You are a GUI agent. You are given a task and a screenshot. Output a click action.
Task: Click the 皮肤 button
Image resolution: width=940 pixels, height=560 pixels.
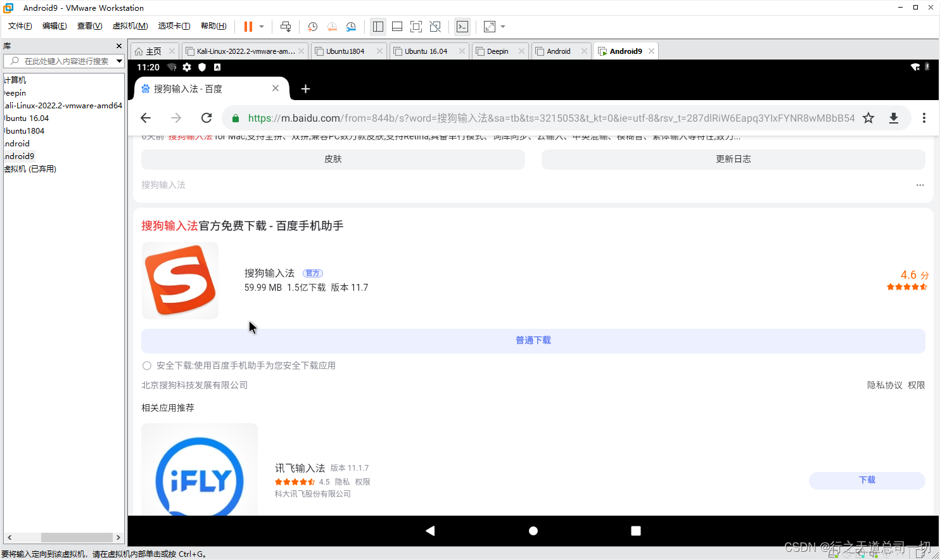[333, 159]
